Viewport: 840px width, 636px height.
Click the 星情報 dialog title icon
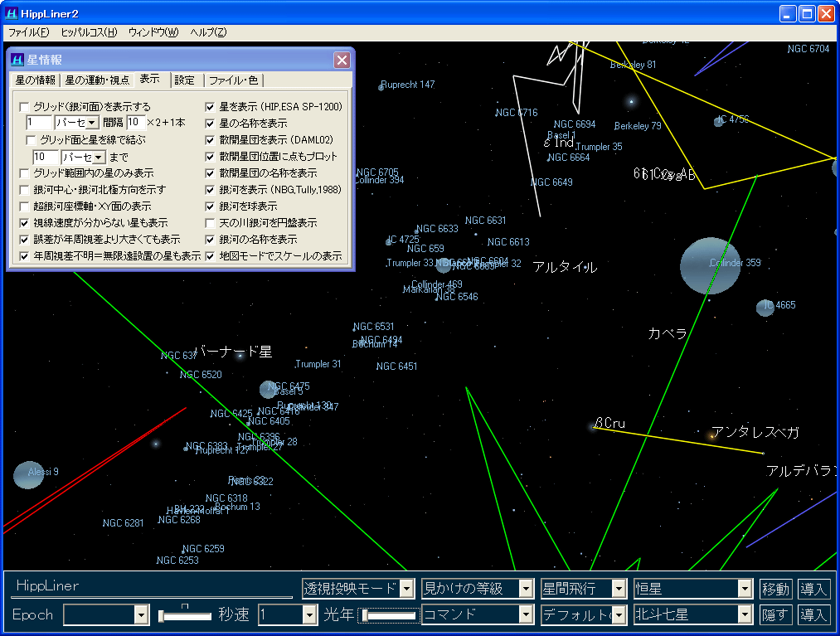(x=17, y=61)
